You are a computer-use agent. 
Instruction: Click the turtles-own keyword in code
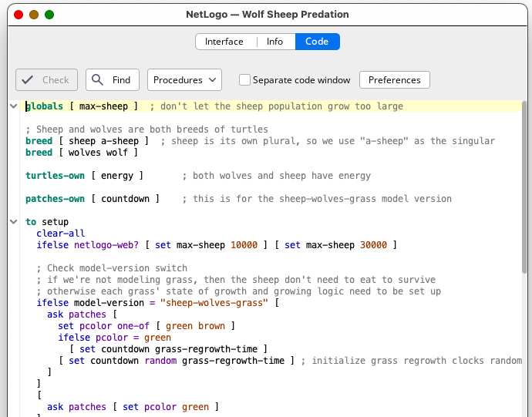pyautogui.click(x=55, y=176)
